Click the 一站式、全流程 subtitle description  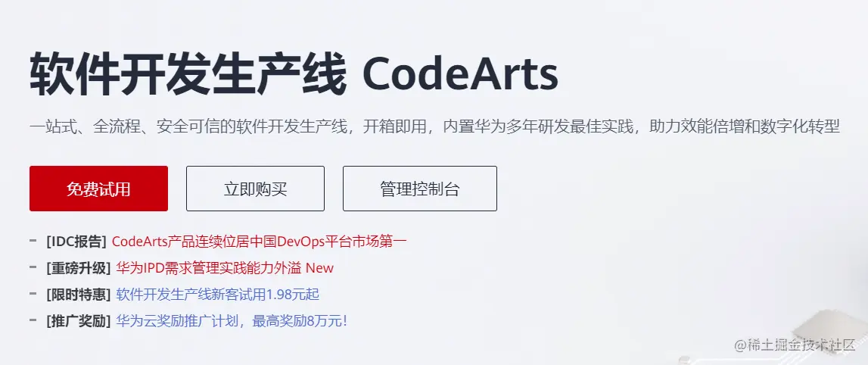(x=434, y=126)
